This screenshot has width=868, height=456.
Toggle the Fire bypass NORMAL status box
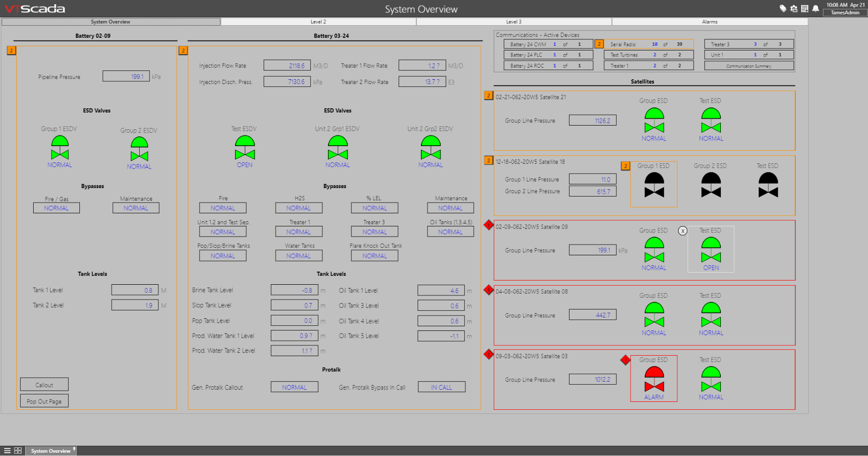(223, 208)
